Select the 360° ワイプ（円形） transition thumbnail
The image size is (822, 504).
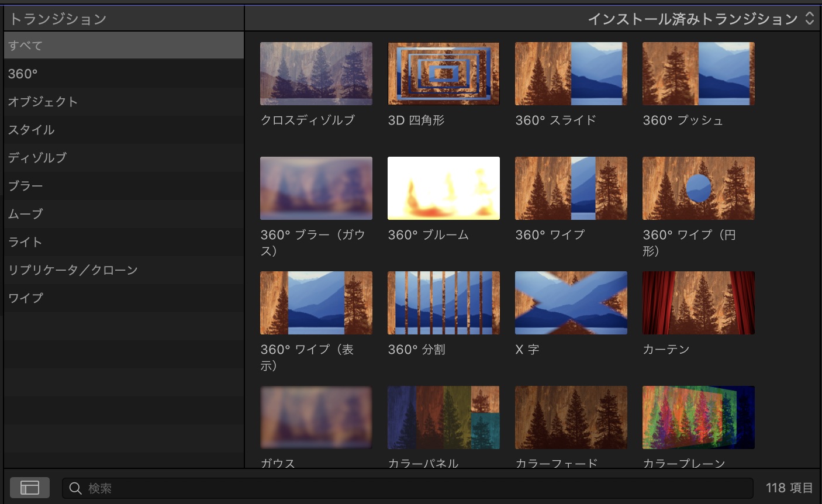click(698, 188)
